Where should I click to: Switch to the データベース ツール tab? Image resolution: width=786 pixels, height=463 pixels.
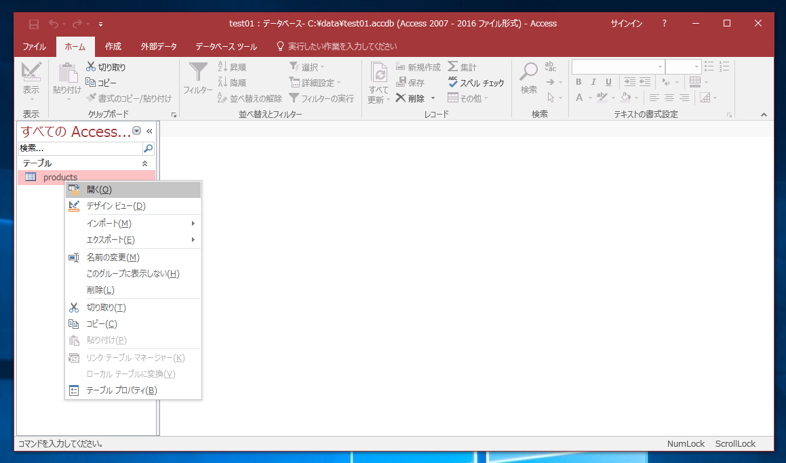click(226, 47)
